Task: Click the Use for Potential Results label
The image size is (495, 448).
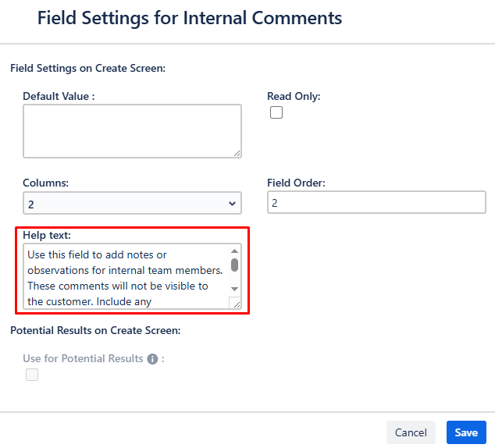Action: pyautogui.click(x=83, y=359)
